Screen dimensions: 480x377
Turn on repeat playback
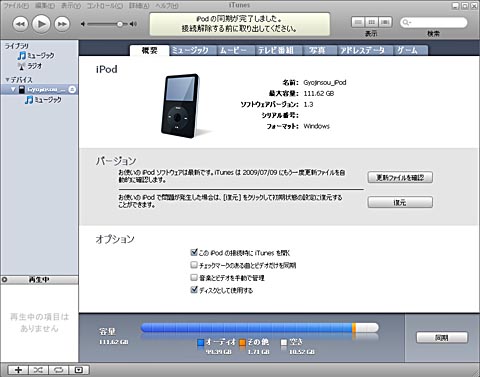tap(59, 370)
